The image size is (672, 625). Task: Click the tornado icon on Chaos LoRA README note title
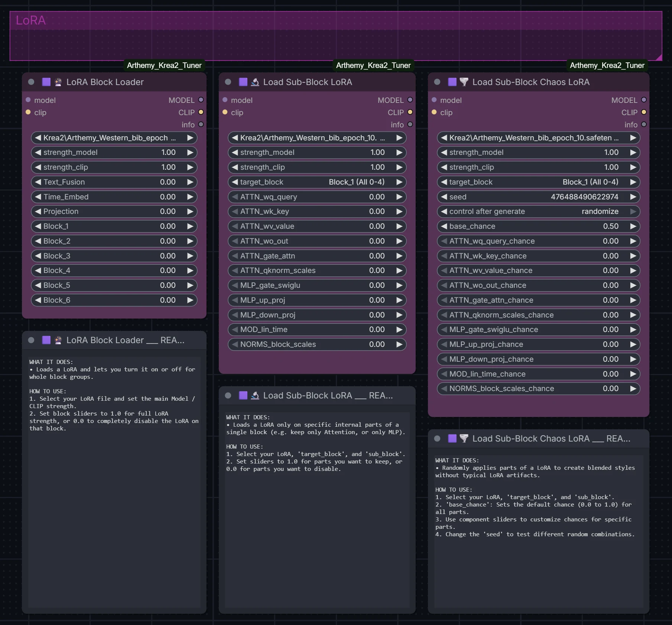[x=464, y=439]
